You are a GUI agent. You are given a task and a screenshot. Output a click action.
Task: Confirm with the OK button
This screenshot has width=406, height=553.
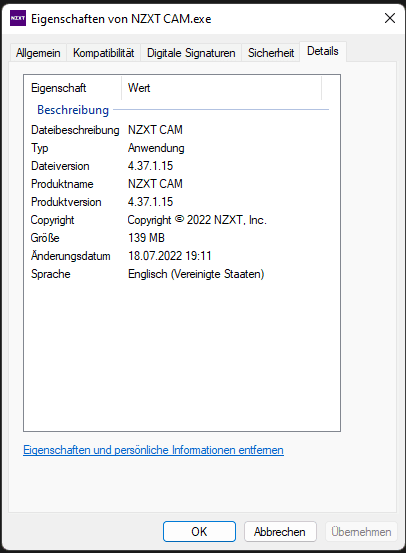click(x=199, y=531)
